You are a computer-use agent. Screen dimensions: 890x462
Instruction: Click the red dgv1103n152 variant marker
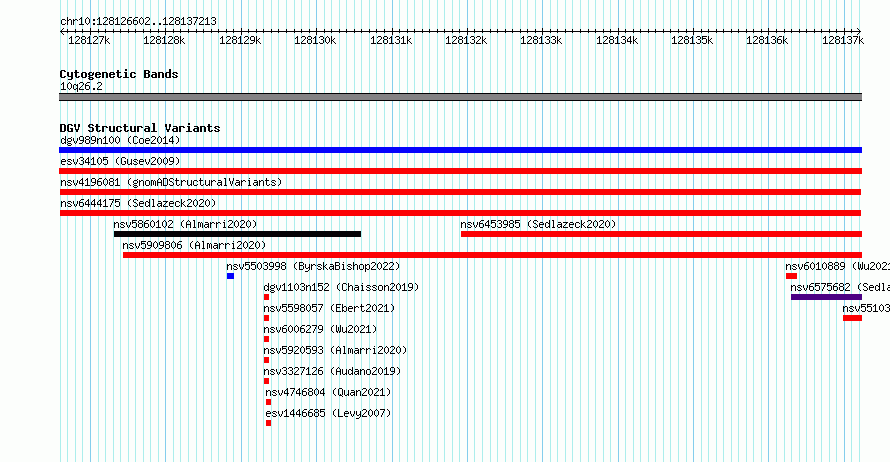266,297
